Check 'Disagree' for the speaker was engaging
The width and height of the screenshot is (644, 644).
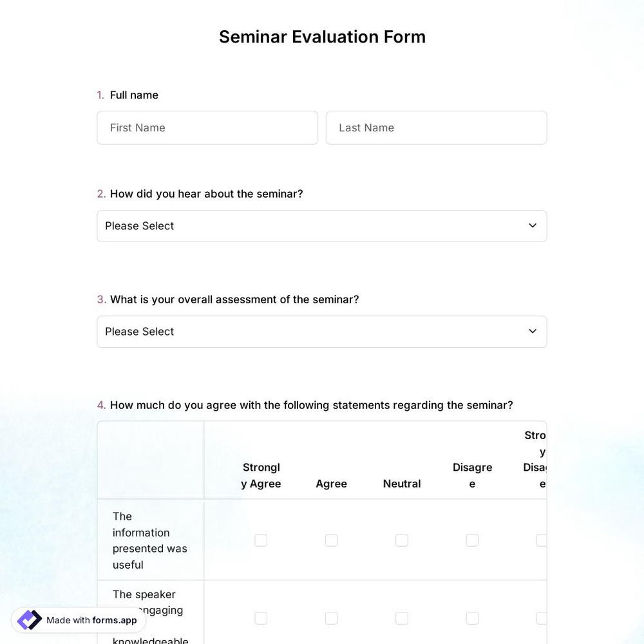tap(472, 618)
